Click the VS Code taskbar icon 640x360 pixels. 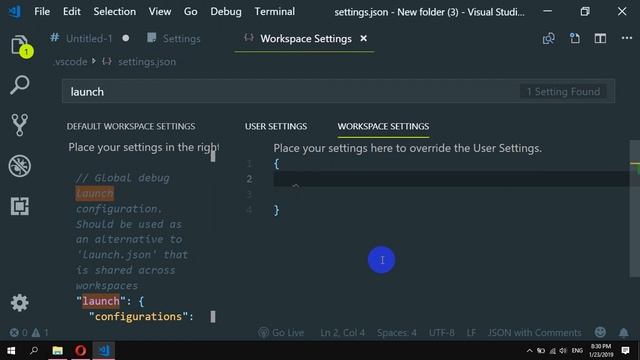(x=104, y=351)
